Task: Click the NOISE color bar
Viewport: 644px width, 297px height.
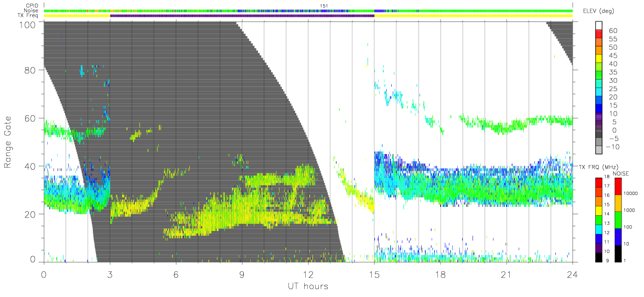Action: click(617, 219)
